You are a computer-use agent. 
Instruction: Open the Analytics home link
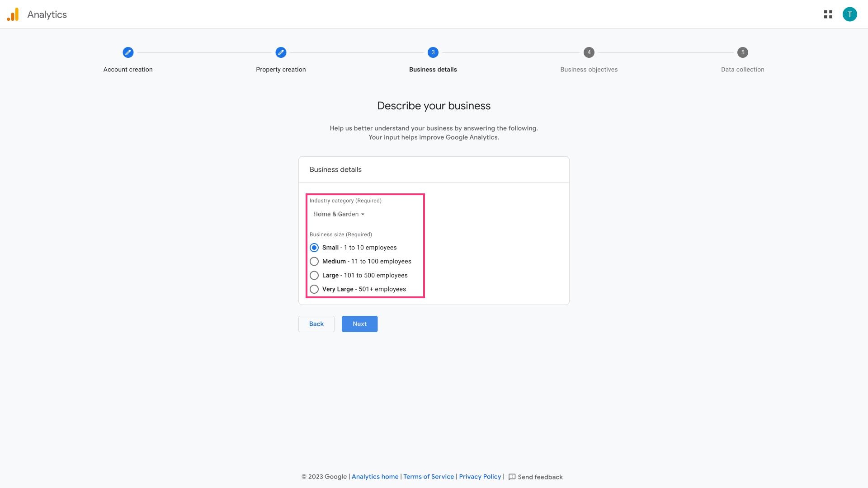[375, 477]
